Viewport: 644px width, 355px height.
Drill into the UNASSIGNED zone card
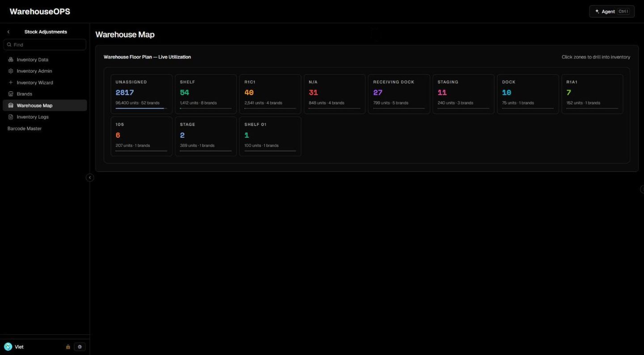pyautogui.click(x=141, y=94)
